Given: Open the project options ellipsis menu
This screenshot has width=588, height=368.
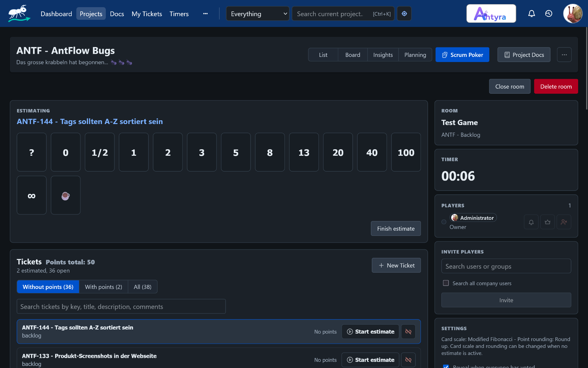Looking at the screenshot, I should 564,55.
